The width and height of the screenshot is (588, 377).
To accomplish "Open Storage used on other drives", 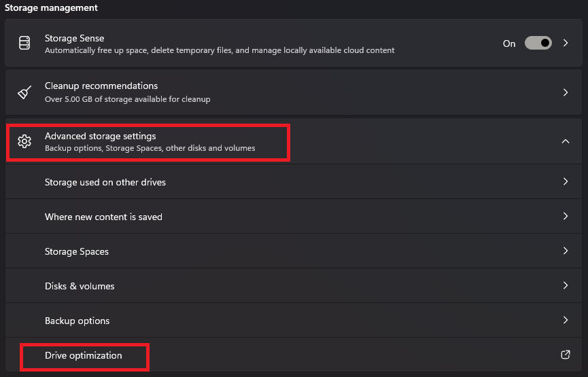I will 293,182.
